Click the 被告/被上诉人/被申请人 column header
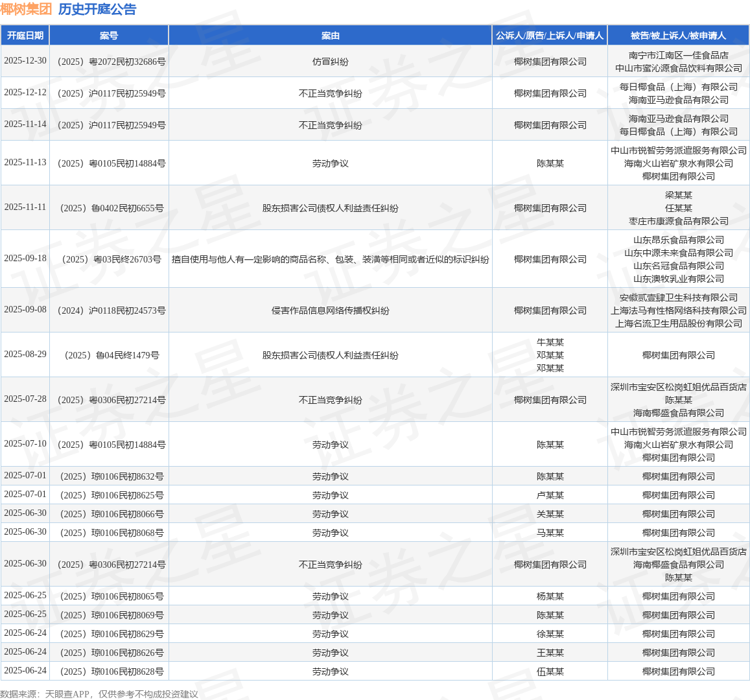 (678, 36)
